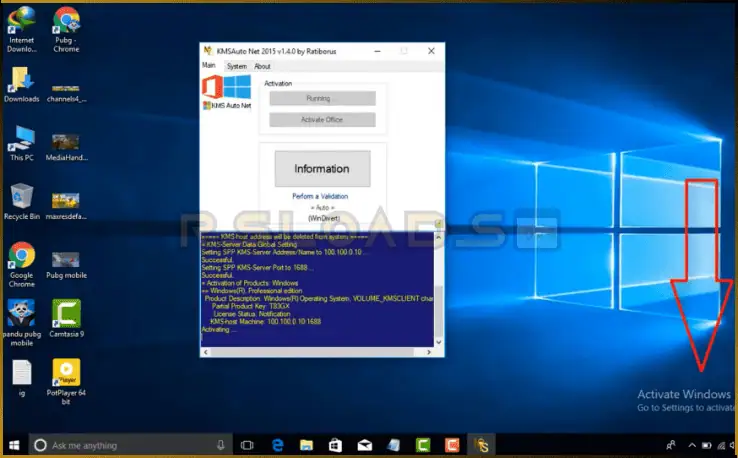Open the orange recorder taskbar icon
The image size is (738, 458).
point(452,445)
